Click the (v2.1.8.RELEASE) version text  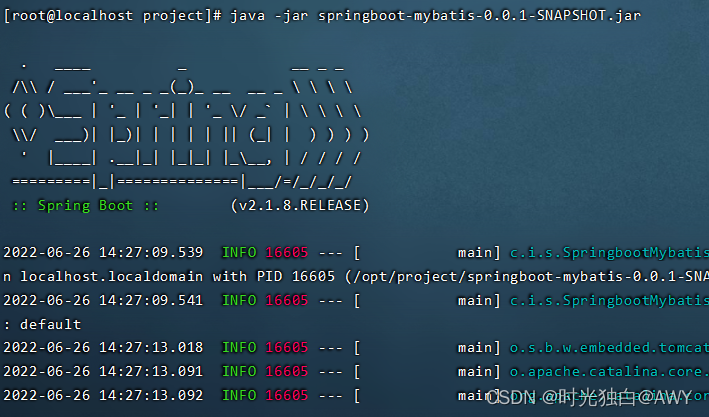(300, 206)
